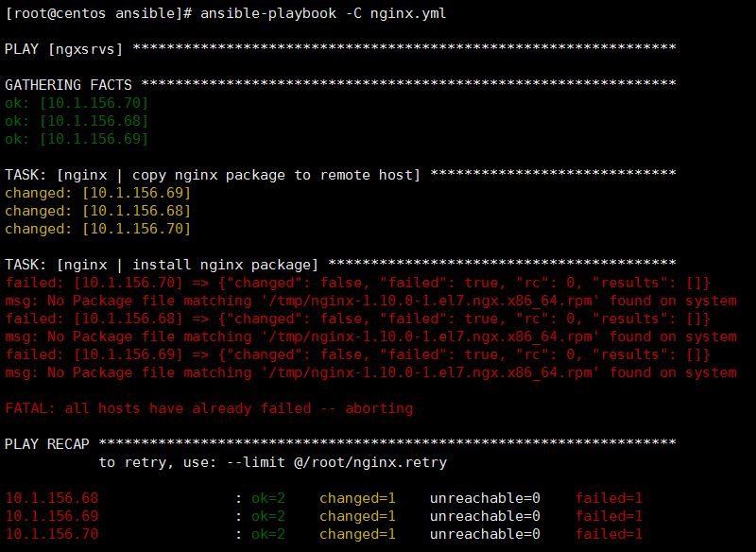Click the nginx.yml filename in the command
The image size is (756, 552).
[408, 13]
